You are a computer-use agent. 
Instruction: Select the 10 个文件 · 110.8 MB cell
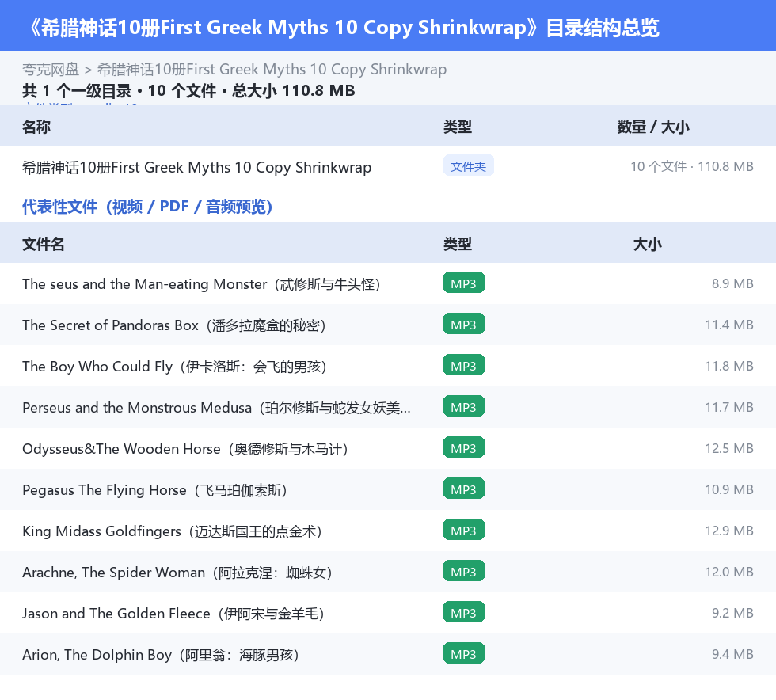(692, 166)
